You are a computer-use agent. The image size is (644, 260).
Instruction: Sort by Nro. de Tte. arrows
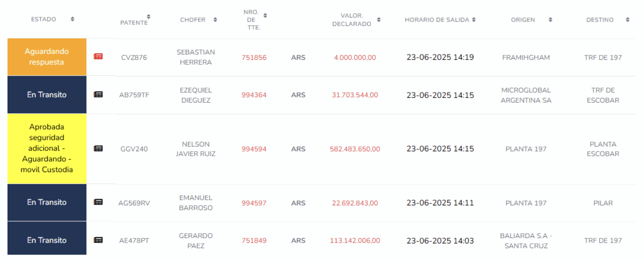tap(265, 15)
